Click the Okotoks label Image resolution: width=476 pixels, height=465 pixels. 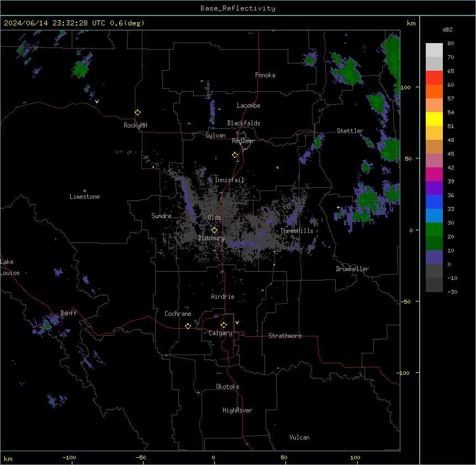pyautogui.click(x=228, y=387)
